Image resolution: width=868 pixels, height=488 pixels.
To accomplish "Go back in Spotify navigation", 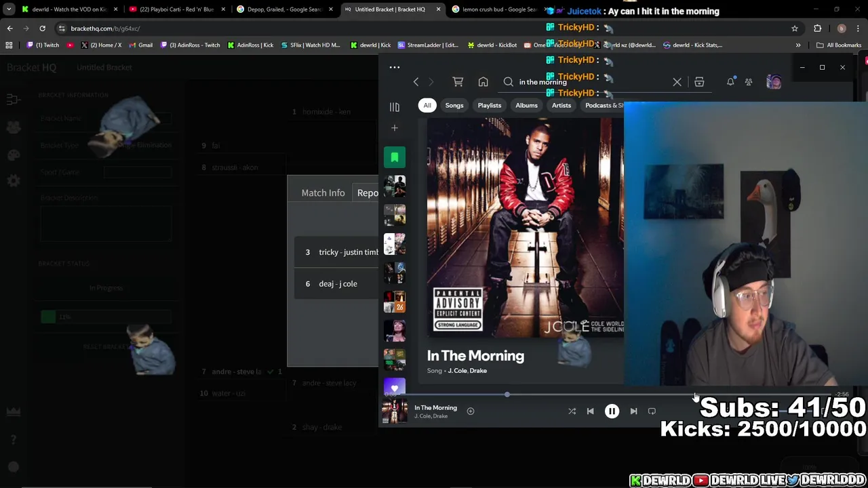I will (x=416, y=82).
